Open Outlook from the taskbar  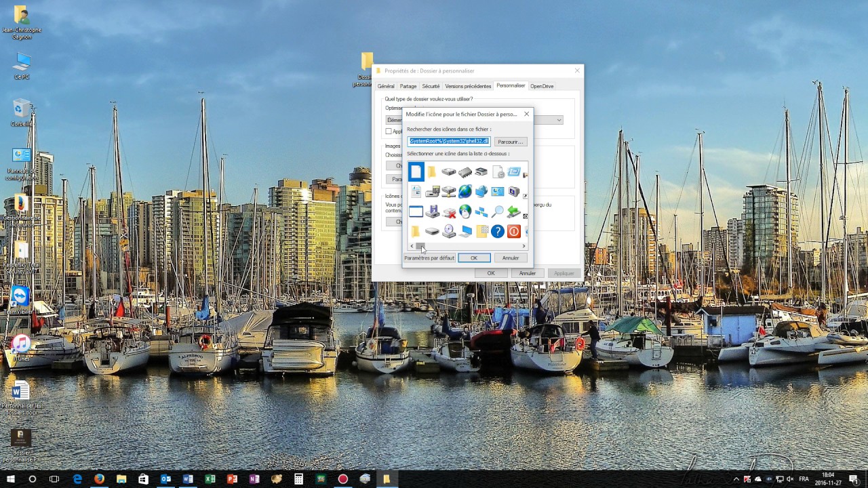pyautogui.click(x=165, y=479)
